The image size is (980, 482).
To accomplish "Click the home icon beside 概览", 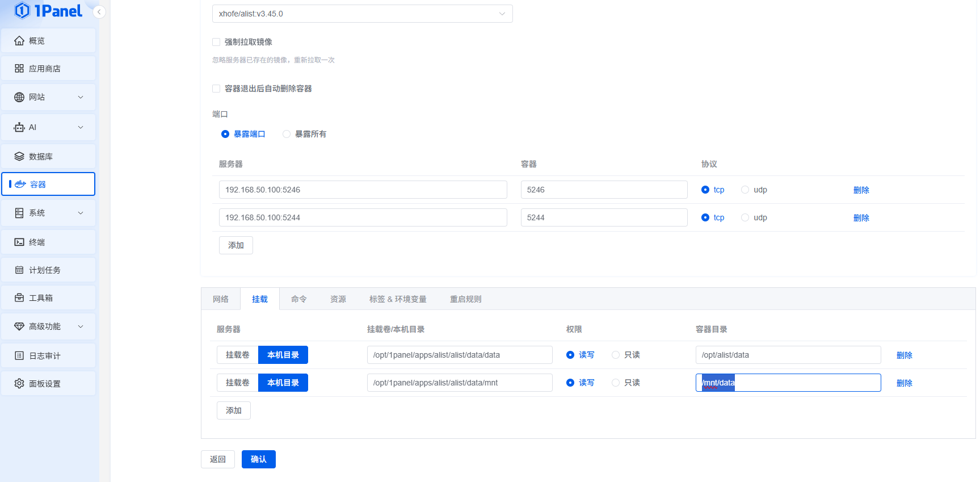I will click(x=19, y=41).
